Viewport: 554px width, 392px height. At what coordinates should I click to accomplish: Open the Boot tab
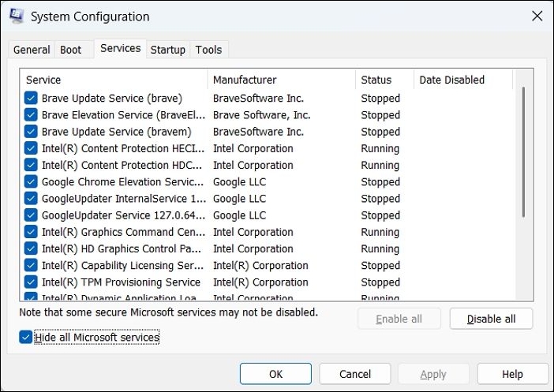click(71, 50)
